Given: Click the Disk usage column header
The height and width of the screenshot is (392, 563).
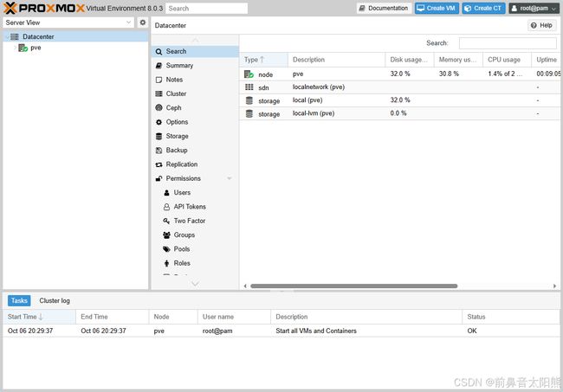Looking at the screenshot, I should click(x=410, y=60).
